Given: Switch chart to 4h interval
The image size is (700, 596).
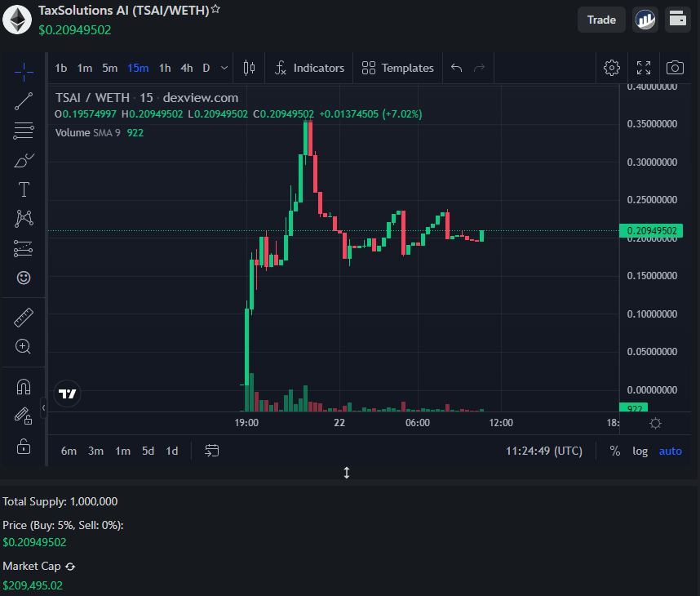Looking at the screenshot, I should tap(187, 68).
